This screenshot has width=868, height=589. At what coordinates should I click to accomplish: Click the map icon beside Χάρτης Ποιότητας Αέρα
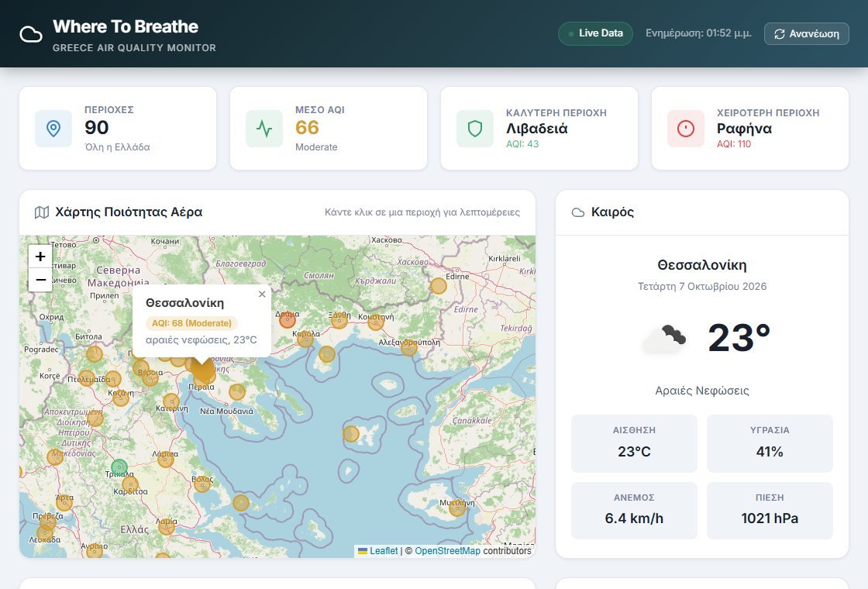pos(42,212)
